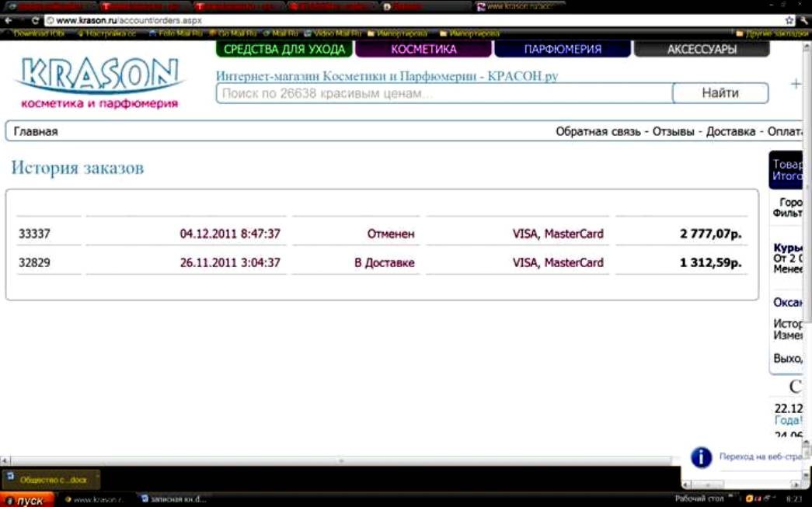Open the Foto Mail.Ru bookmark
This screenshot has height=507, width=812.
tap(176, 33)
